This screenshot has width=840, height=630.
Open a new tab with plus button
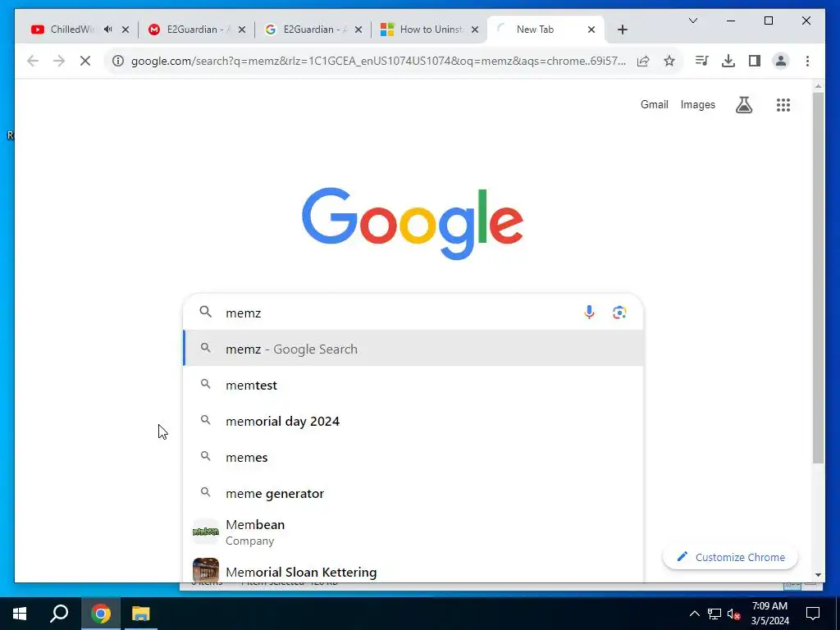(x=622, y=30)
